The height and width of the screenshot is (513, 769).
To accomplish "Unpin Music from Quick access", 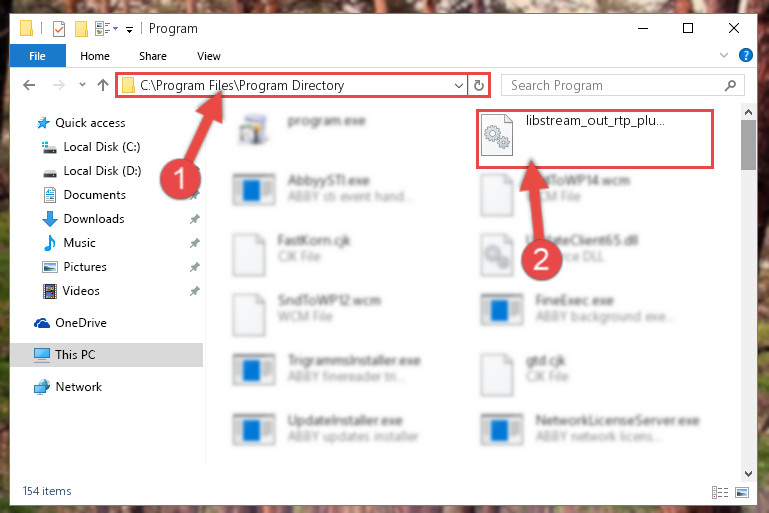I will point(195,243).
